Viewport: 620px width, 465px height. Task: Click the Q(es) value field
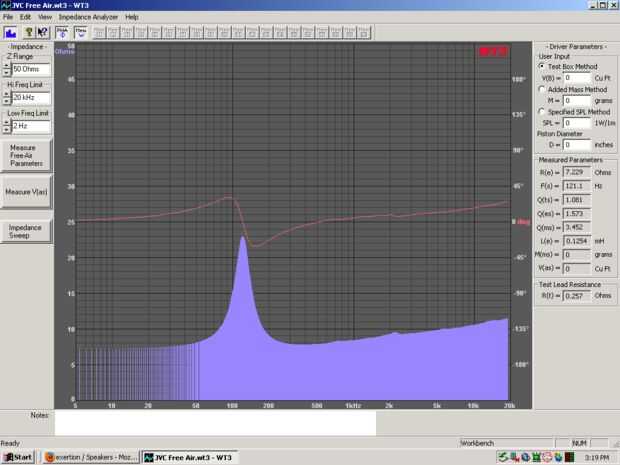[577, 214]
